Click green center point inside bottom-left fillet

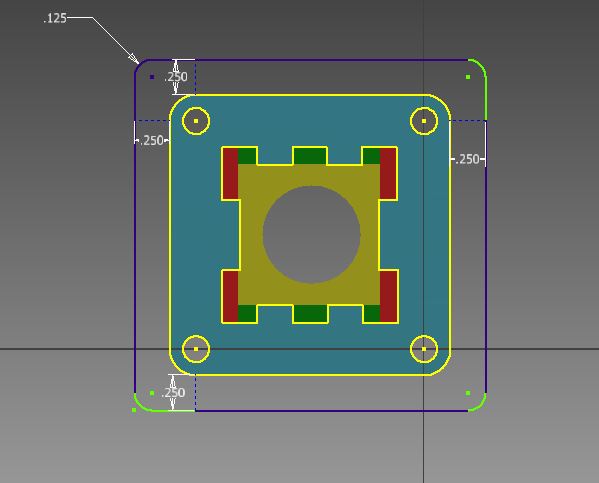point(152,393)
